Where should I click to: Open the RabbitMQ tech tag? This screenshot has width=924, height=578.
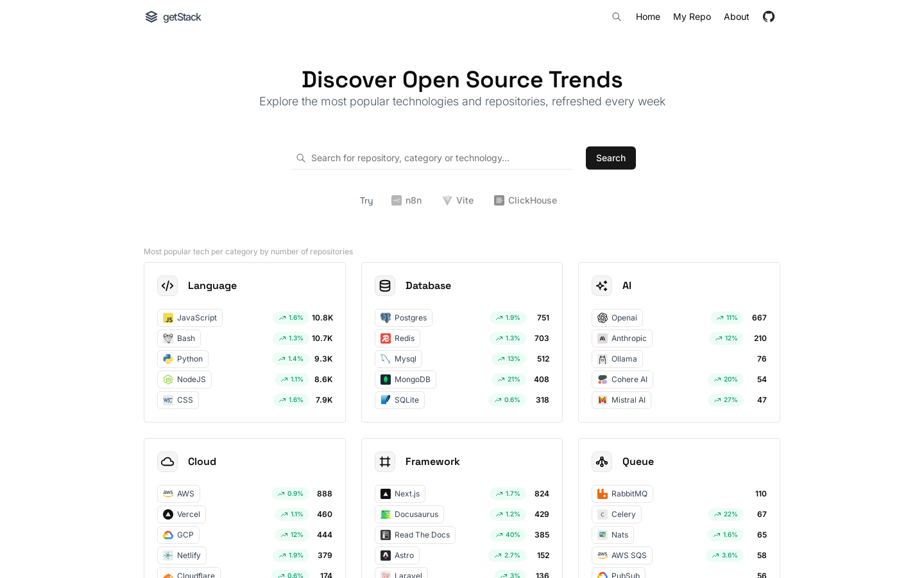[622, 494]
